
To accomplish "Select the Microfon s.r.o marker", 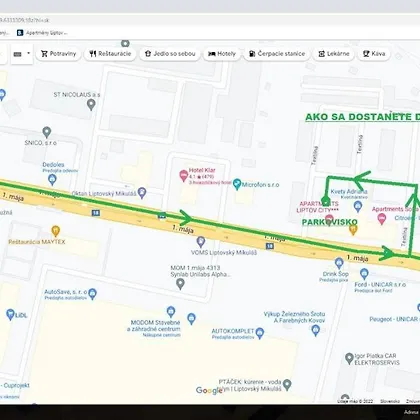I will point(237,184).
